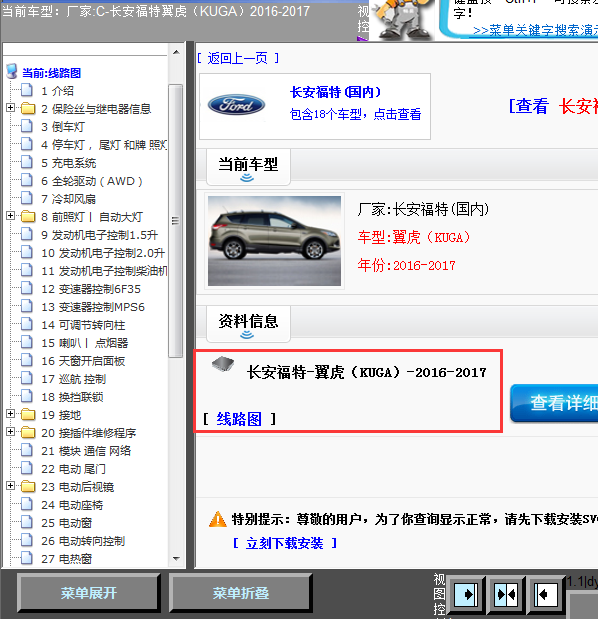Screen dimensions: 598x619
Task: Click the view control left-arrow icon
Action: click(546, 595)
